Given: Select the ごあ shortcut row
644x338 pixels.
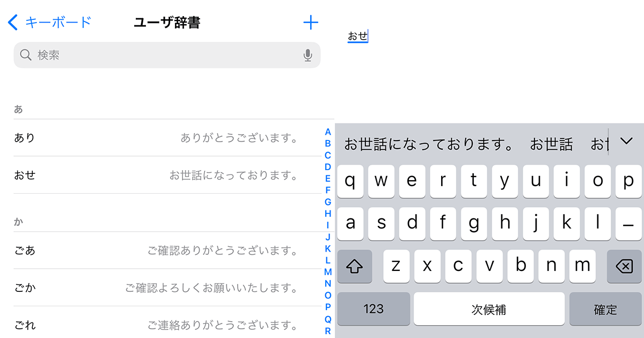Looking at the screenshot, I should 167,251.
